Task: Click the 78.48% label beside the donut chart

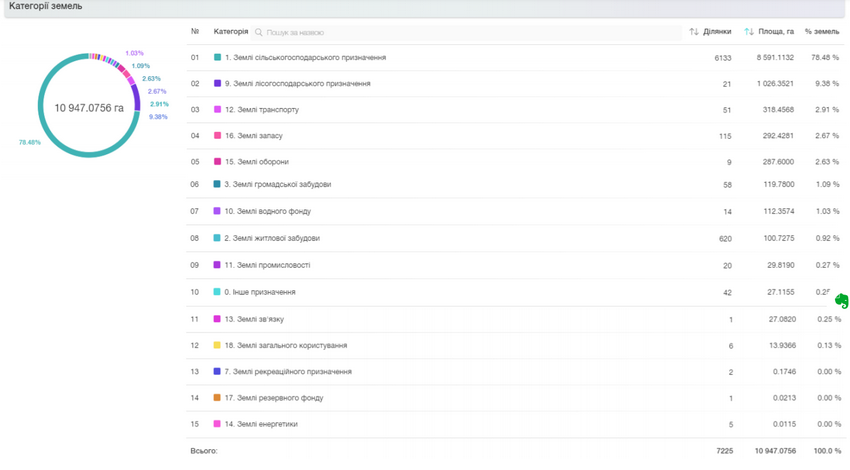Action: pyautogui.click(x=30, y=143)
